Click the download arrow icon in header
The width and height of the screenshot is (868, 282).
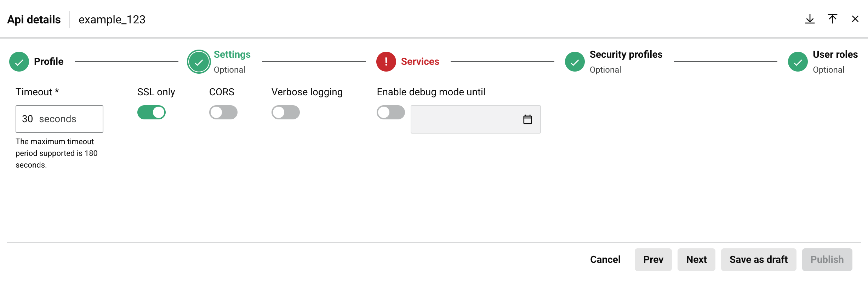click(810, 19)
